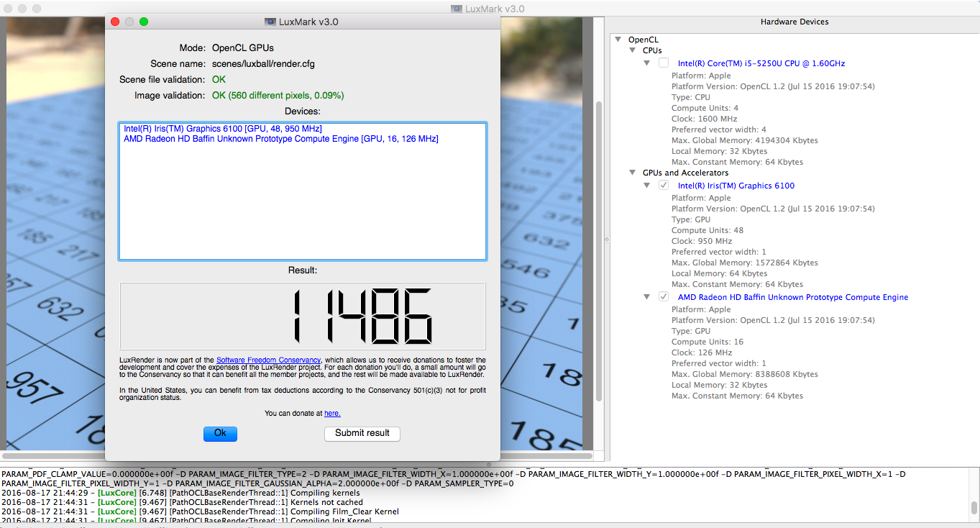Toggle the Intel Core i5-5250U CPU checkbox
The height and width of the screenshot is (528, 980).
(664, 63)
